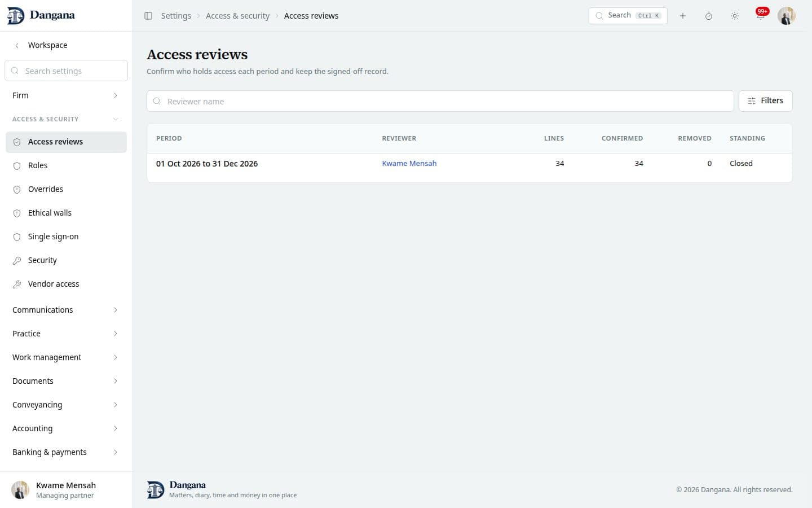Image resolution: width=812 pixels, height=508 pixels.
Task: Open the user avatar in top bar
Action: click(786, 16)
